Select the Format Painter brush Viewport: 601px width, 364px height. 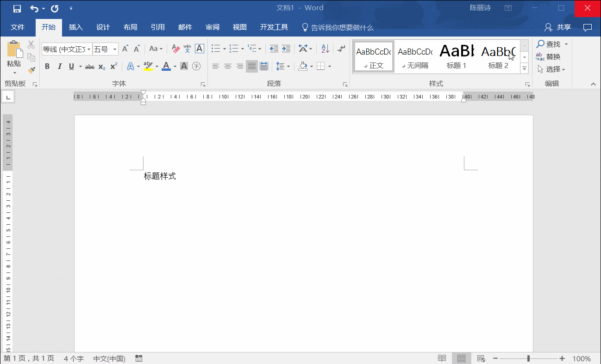click(x=31, y=70)
